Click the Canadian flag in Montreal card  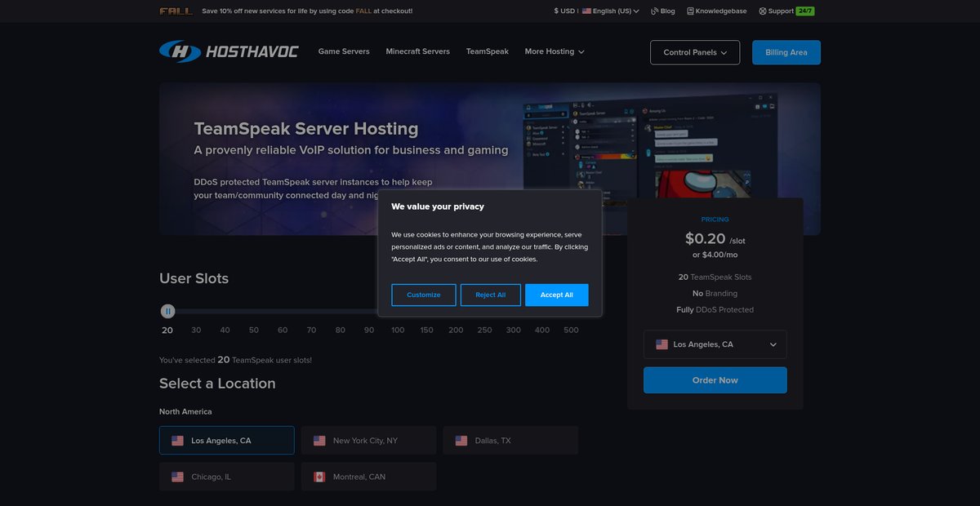319,477
